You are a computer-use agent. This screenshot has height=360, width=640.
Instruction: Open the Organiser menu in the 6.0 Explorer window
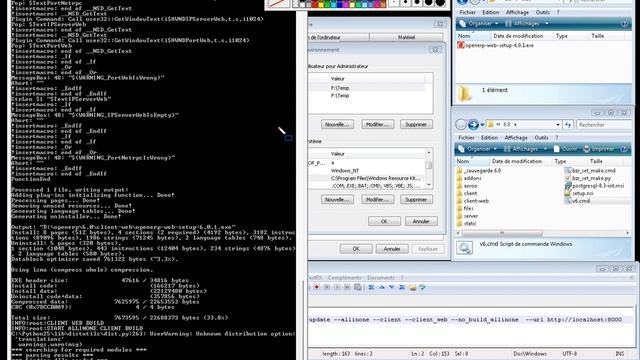[478, 149]
